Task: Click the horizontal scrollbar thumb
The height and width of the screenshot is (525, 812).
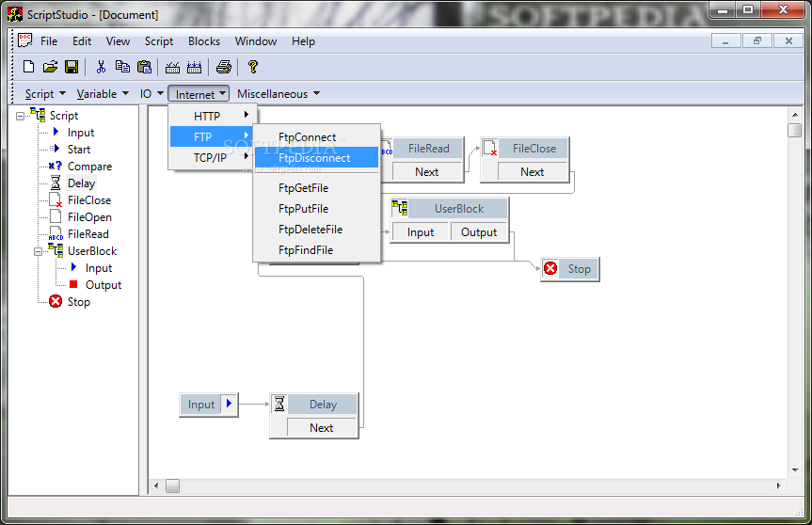Action: pyautogui.click(x=172, y=485)
